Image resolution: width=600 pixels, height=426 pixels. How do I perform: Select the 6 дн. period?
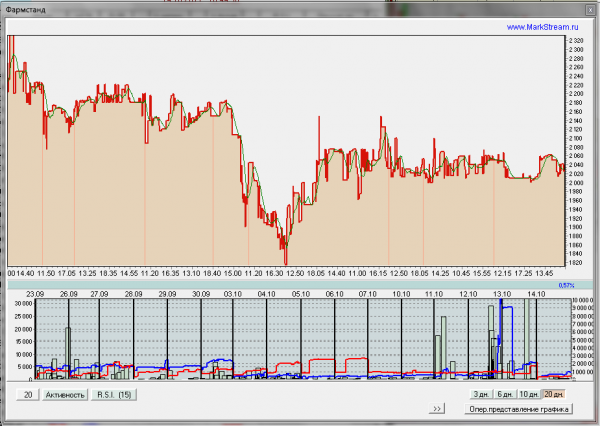[505, 394]
